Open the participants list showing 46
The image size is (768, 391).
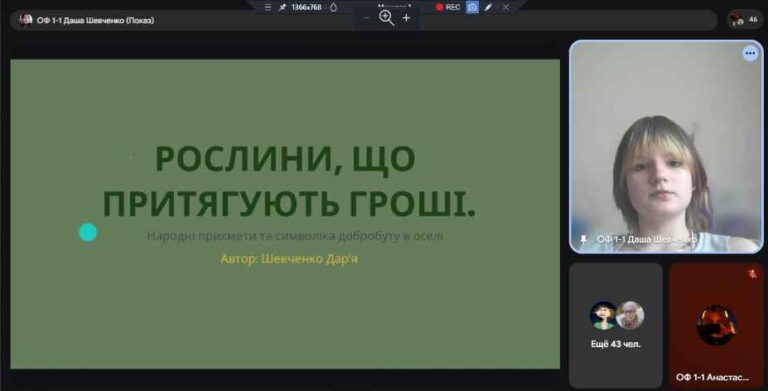pyautogui.click(x=744, y=20)
